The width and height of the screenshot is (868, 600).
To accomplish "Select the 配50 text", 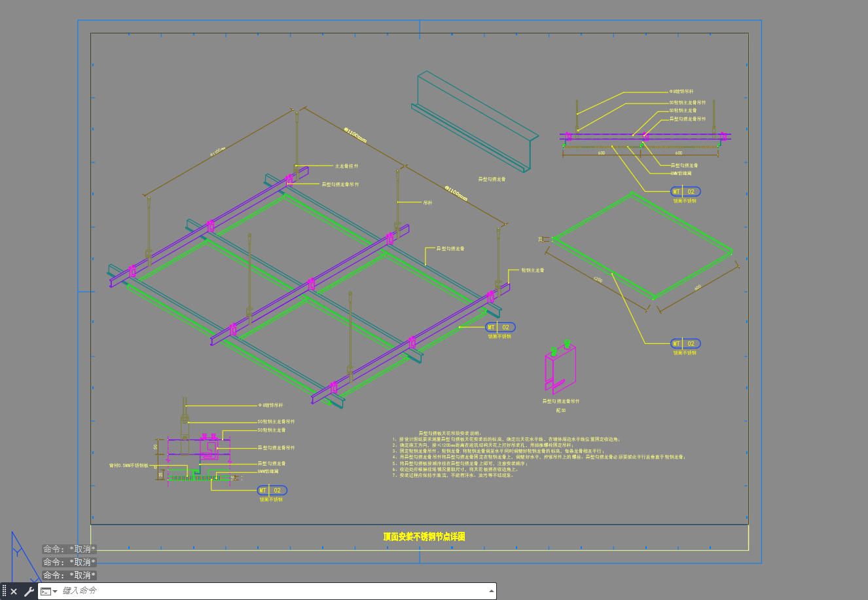I will (x=560, y=410).
